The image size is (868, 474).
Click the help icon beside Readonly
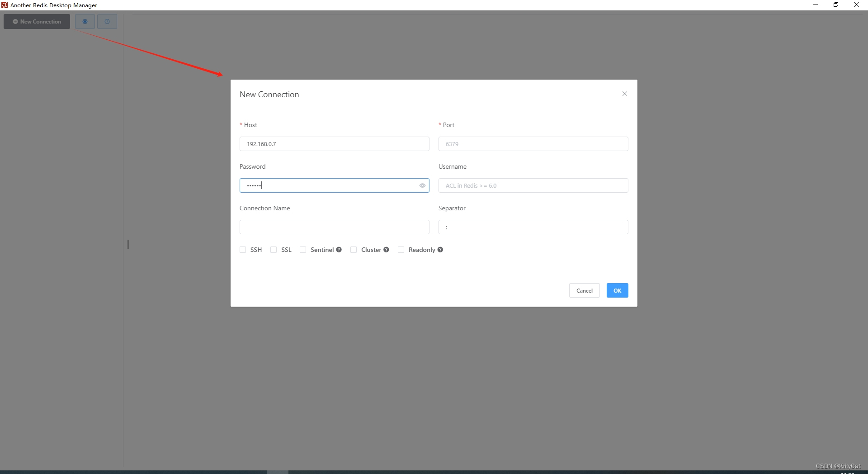(x=440, y=250)
